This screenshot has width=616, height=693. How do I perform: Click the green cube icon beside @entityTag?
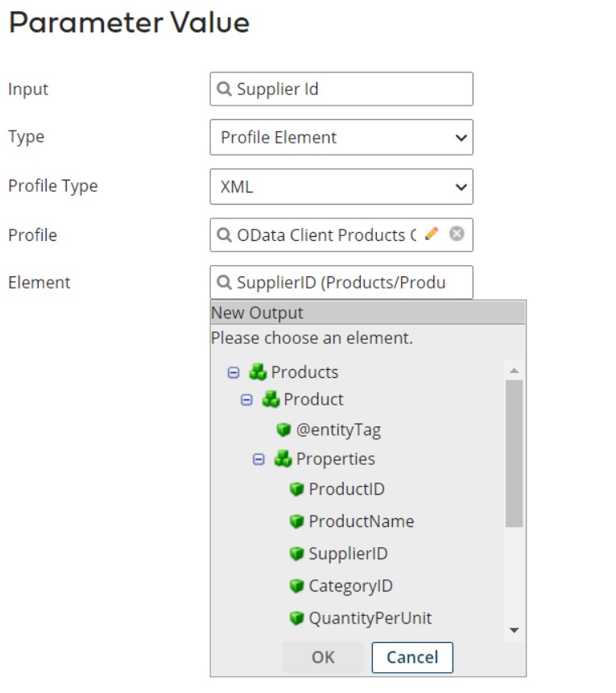(x=283, y=430)
